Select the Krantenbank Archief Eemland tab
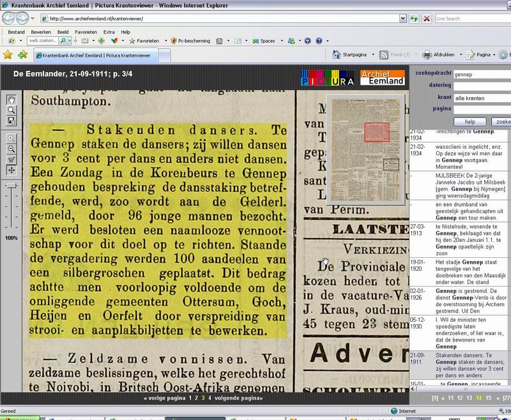Viewport: 511px width, 420px height. 96,56
